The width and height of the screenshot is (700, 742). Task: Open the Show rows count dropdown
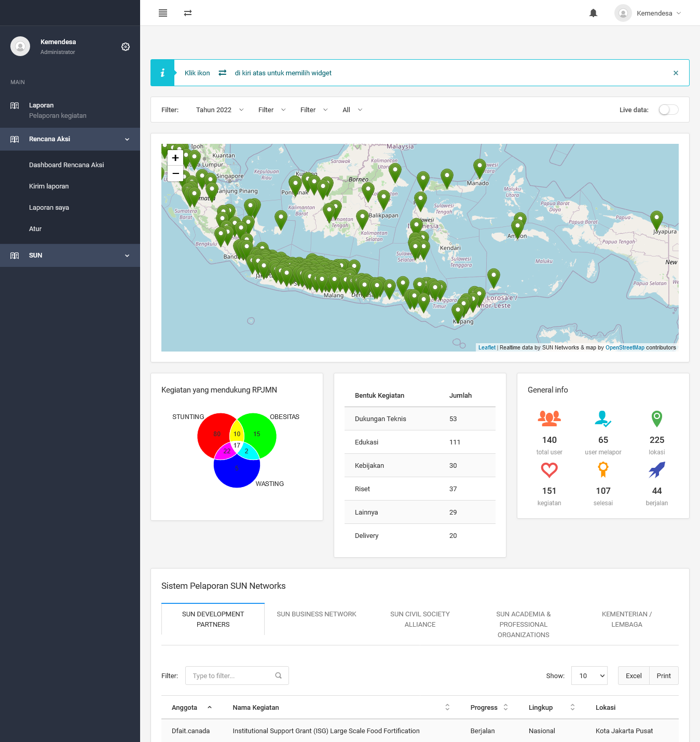point(589,676)
